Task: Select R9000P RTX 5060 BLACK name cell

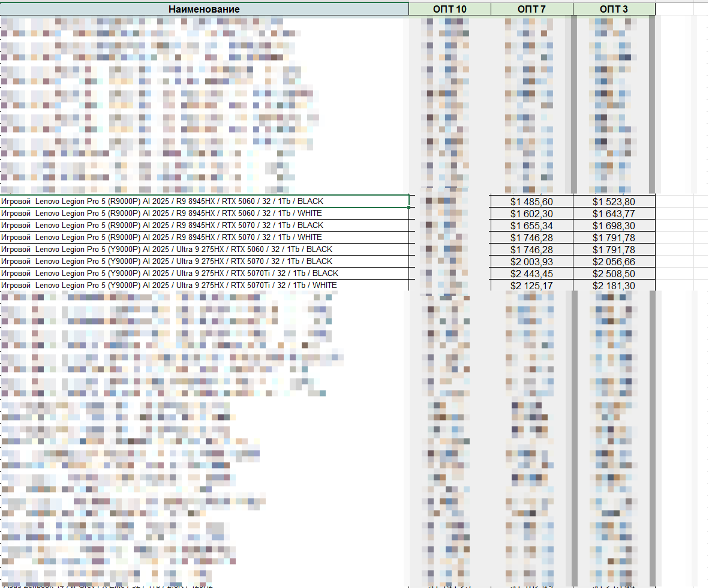Action: point(204,201)
